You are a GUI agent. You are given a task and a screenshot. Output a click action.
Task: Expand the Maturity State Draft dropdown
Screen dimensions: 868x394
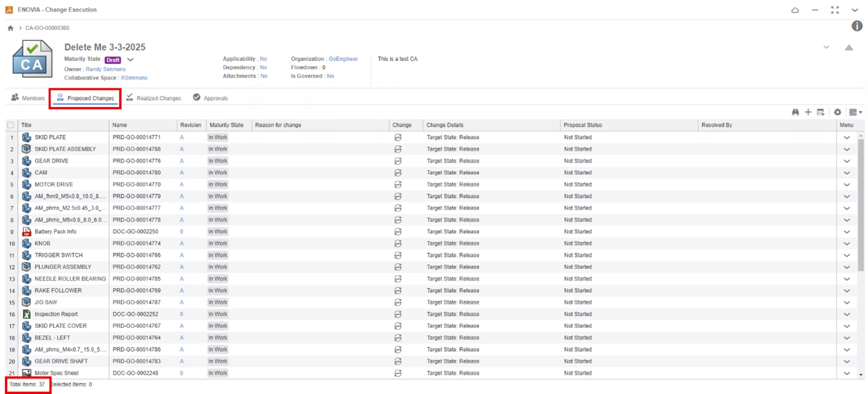pos(130,60)
